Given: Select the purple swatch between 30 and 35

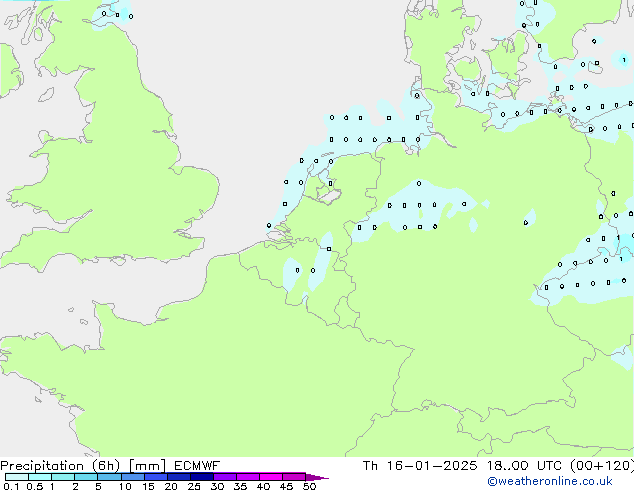Looking at the screenshot, I should pyautogui.click(x=226, y=477).
